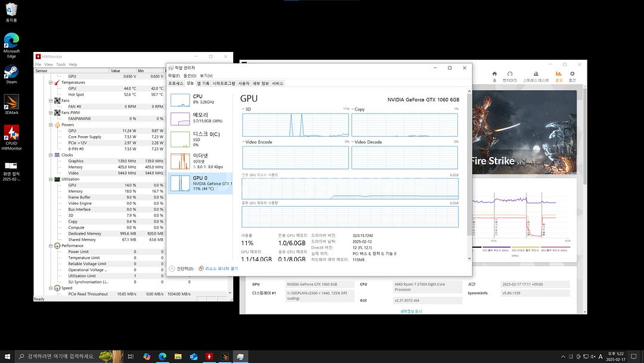Collapse the Clocks node in HWMonitor

click(x=51, y=155)
